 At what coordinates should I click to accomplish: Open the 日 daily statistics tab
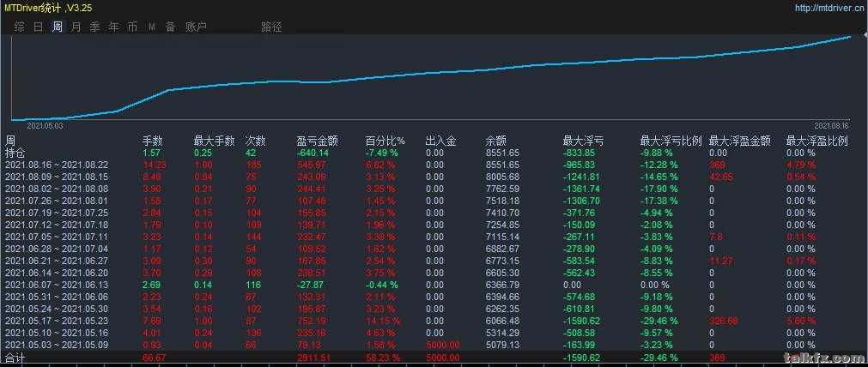[38, 27]
